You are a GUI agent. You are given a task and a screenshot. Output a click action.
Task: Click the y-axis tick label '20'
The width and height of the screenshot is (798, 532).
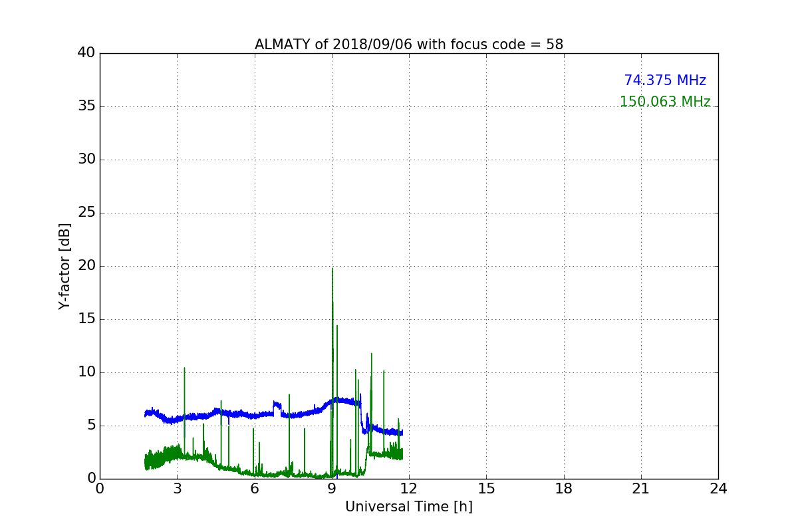tap(86, 266)
